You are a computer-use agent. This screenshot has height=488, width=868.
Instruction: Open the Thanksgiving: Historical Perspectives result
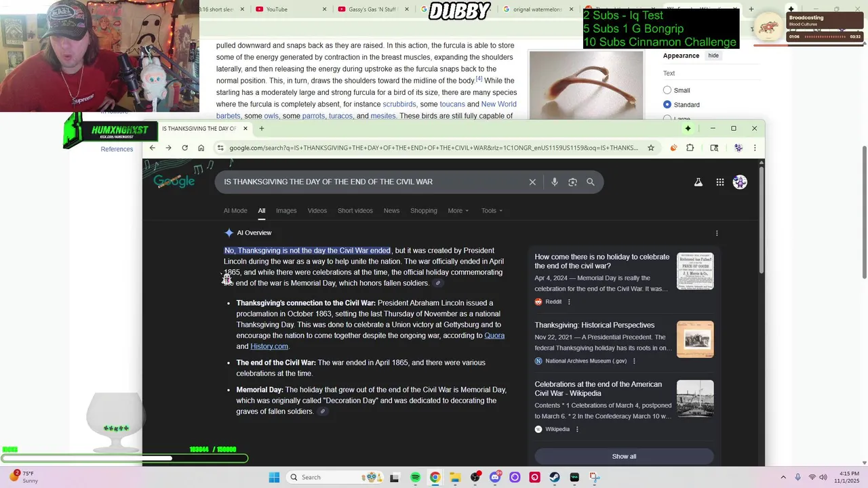(595, 325)
